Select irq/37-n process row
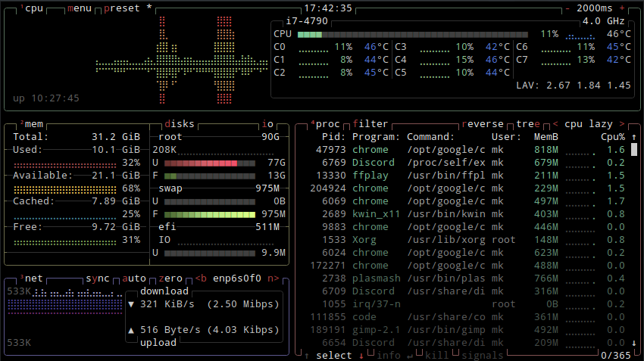This screenshot has height=361, width=644. click(467, 304)
